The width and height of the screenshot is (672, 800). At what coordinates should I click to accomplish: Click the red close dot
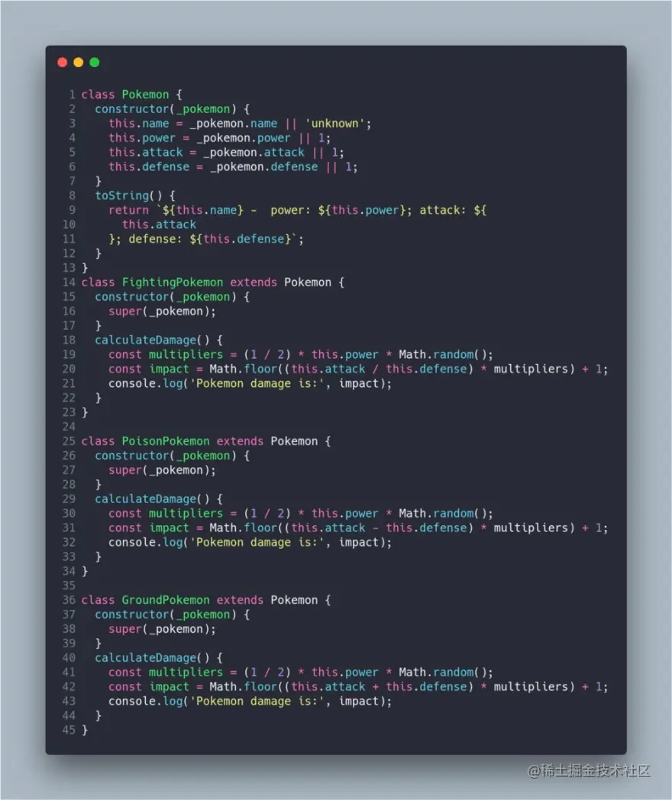[x=63, y=63]
